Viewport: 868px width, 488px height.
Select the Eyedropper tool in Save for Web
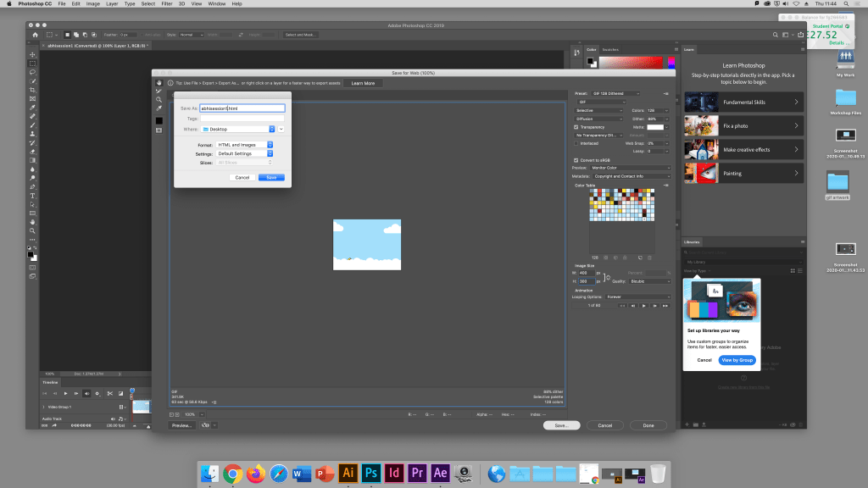(x=159, y=108)
